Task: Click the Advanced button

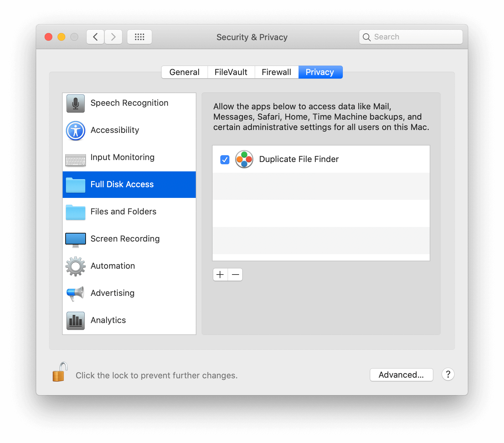Action: coord(401,375)
